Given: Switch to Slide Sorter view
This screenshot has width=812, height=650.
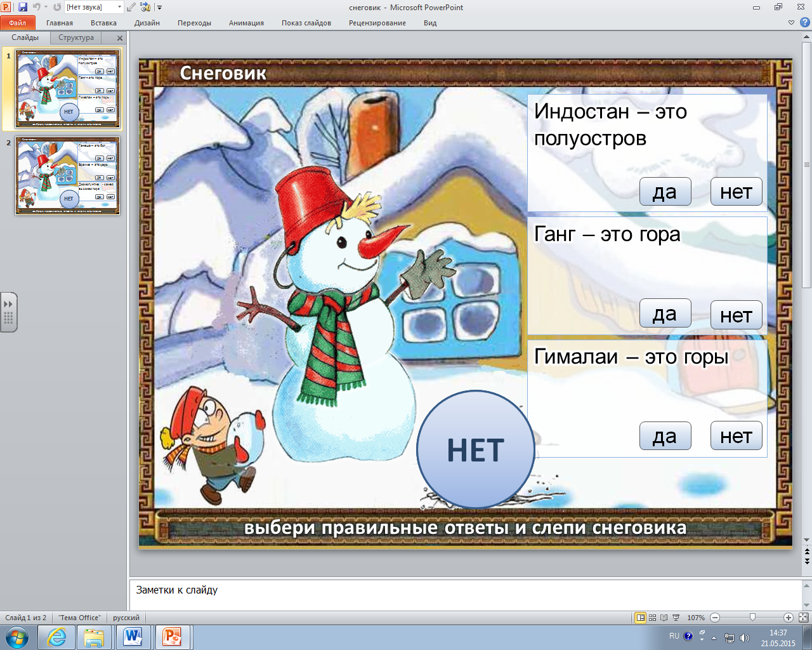Looking at the screenshot, I should pos(652,618).
